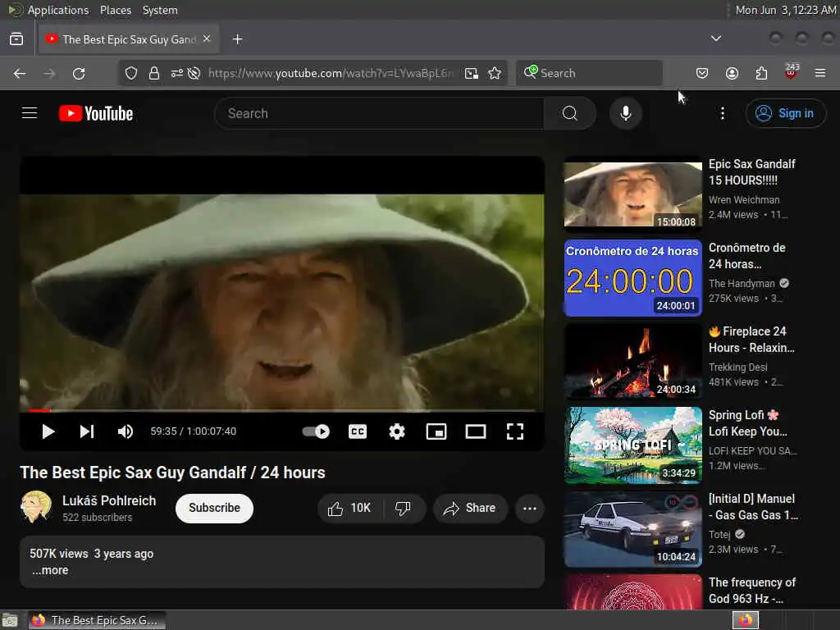
Task: Like the video (10K)
Action: (x=349, y=508)
